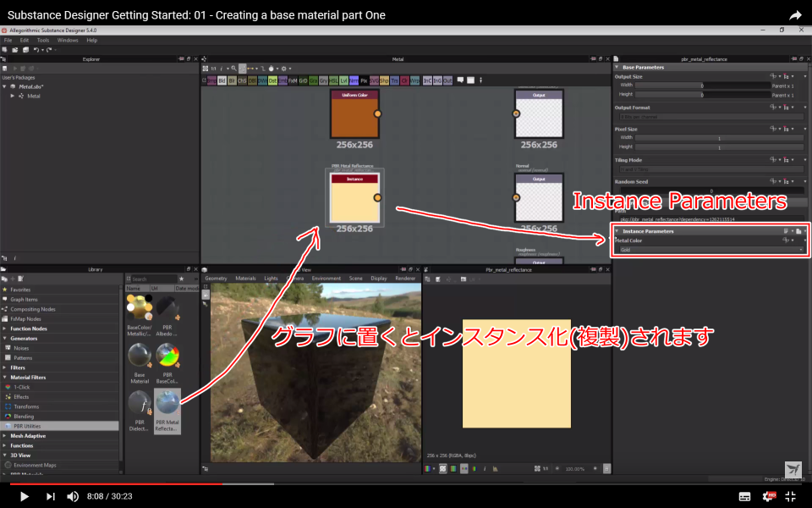Add a Transformation (Trs) node from toolbar

[x=395, y=81]
